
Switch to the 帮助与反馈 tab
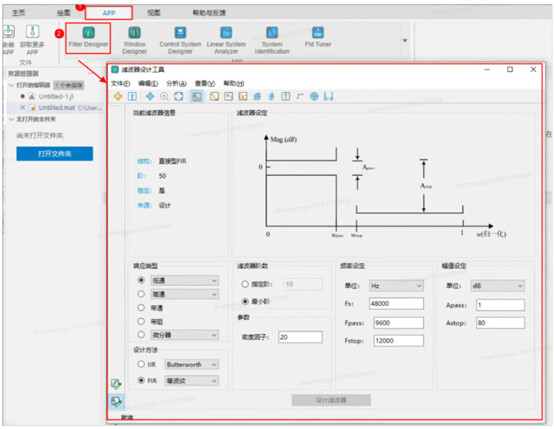[x=209, y=13]
